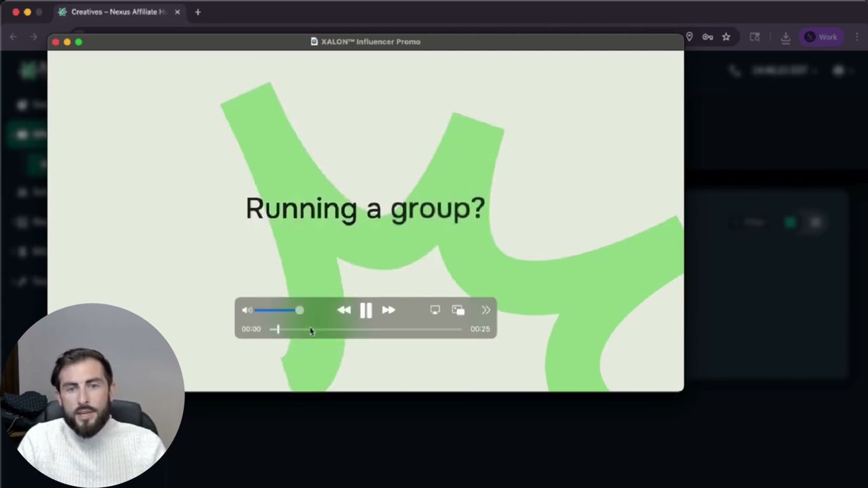Select the Creatives – Nexus Affiliate browser tab
Image resolution: width=868 pixels, height=488 pixels.
tap(118, 12)
